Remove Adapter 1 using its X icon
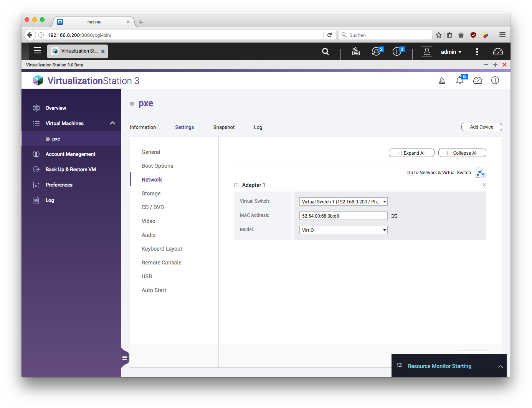The height and width of the screenshot is (408, 532). pyautogui.click(x=484, y=185)
